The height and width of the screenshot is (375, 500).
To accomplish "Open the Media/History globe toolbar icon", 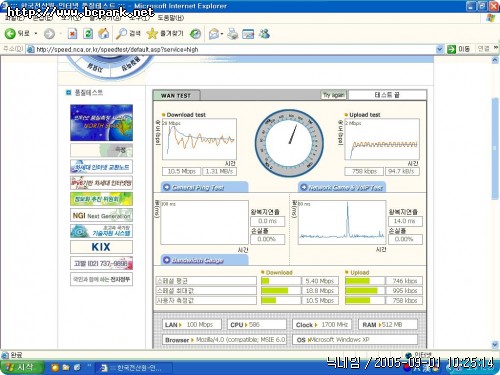I will pos(195,34).
